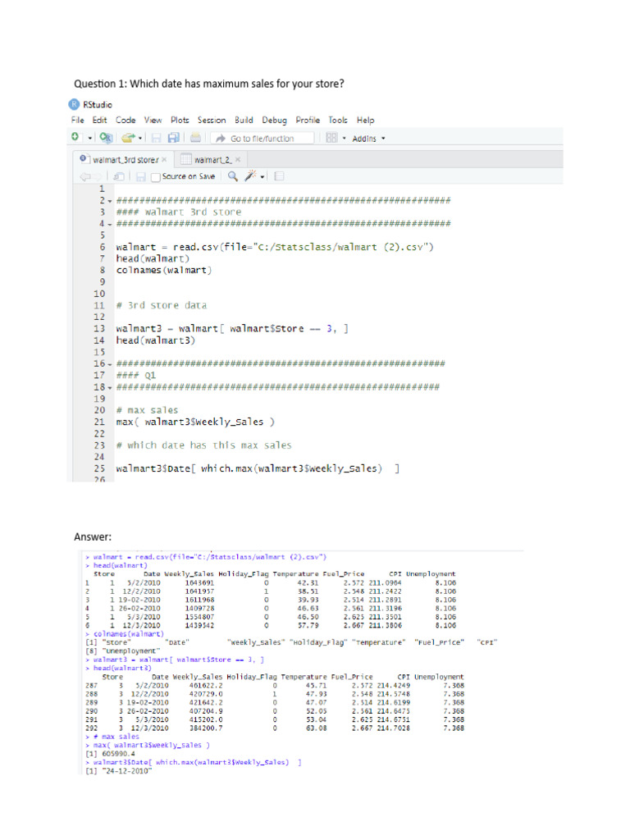The image size is (630, 840).
Task: Click the save all files icon
Action: pyautogui.click(x=175, y=138)
